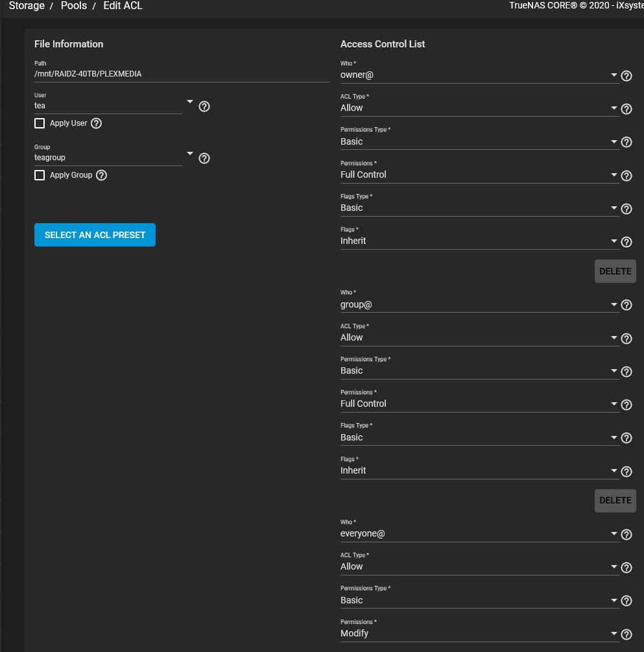Open help icon for User field
Viewport: 644px width, 652px height.
(x=204, y=106)
